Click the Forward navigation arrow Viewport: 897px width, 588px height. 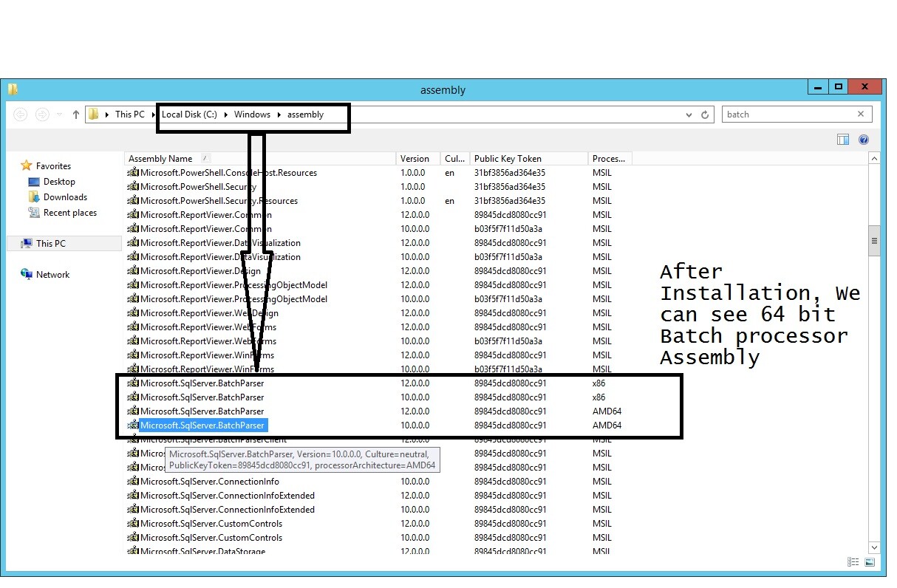point(43,114)
